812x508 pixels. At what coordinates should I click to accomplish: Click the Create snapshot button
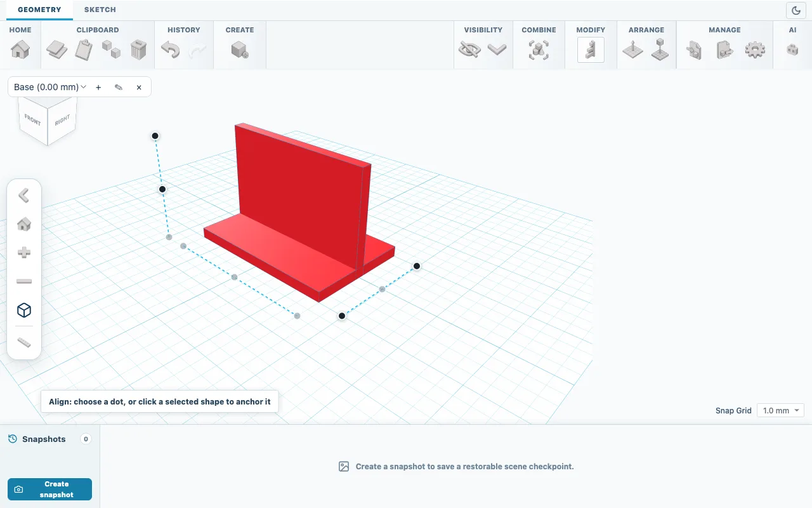coord(49,489)
